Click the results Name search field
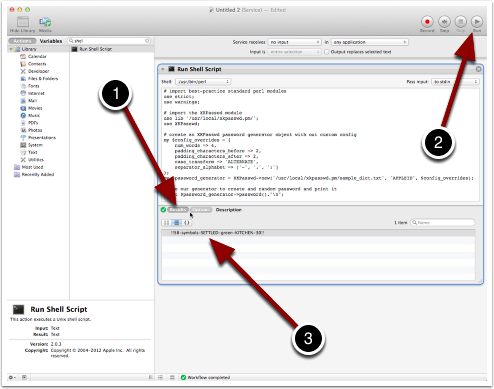The image size is (494, 389). pos(442,222)
